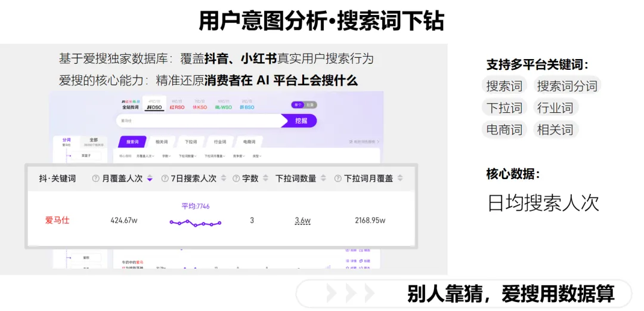Select the 全部 sidebar tab
644x311 pixels.
tap(94, 142)
